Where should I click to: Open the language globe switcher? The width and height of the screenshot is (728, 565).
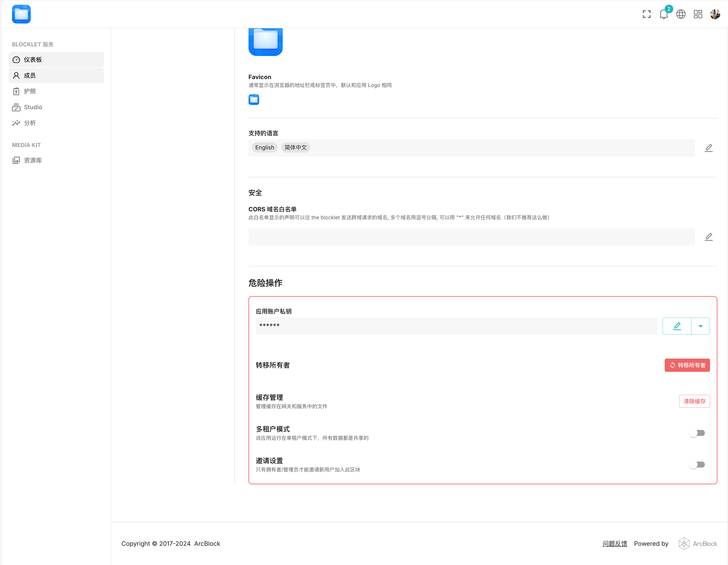tap(681, 14)
